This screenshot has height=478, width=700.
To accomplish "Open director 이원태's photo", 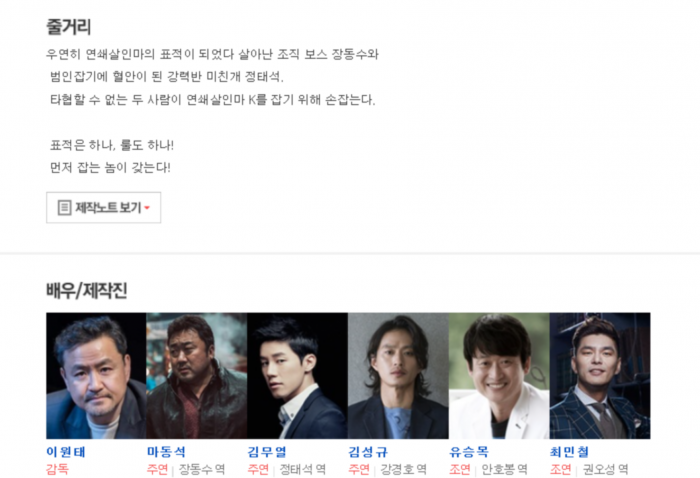I will coord(96,376).
